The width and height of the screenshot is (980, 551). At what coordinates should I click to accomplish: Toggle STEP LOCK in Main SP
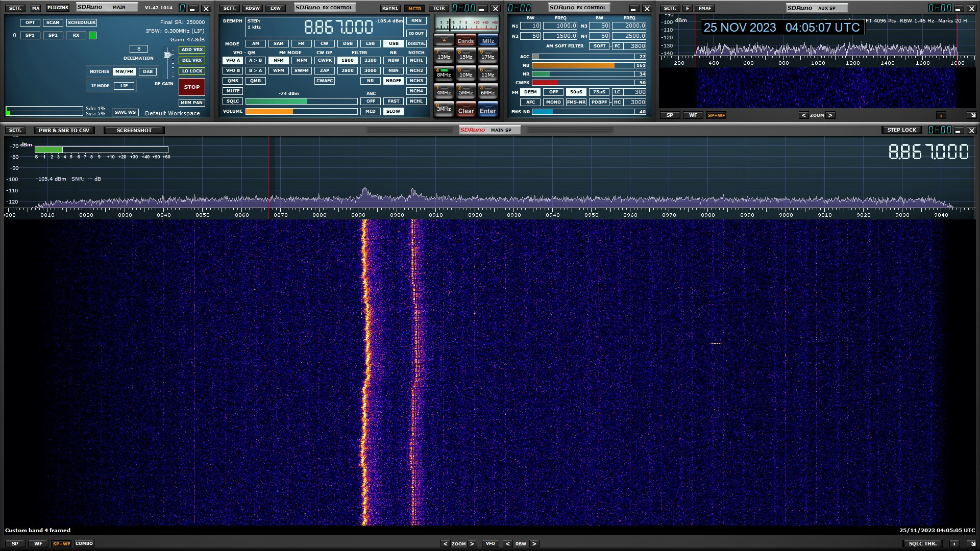tap(901, 130)
